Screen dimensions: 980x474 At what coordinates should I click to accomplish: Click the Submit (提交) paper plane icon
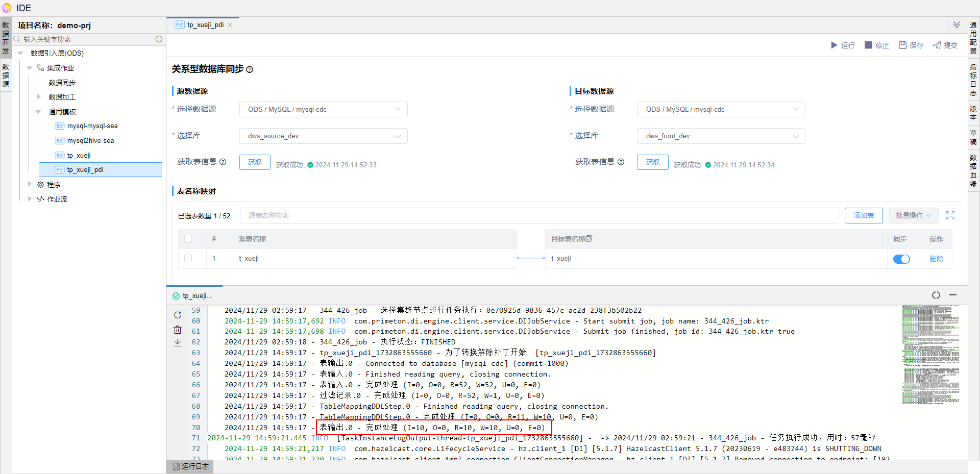point(937,45)
